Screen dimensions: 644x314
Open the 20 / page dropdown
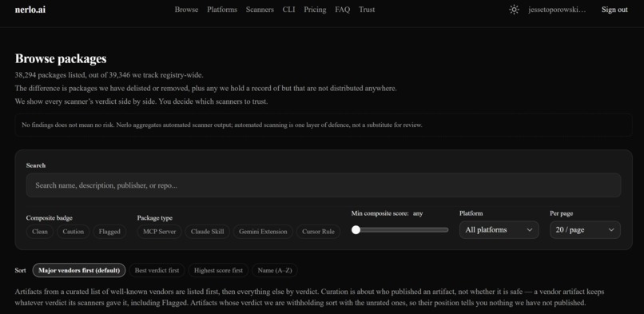585,230
